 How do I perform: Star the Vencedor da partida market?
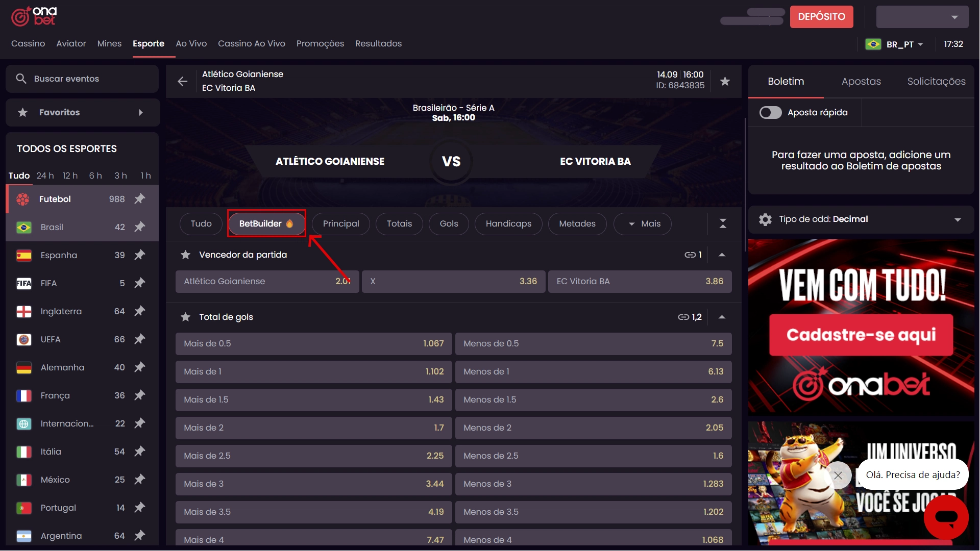(185, 255)
